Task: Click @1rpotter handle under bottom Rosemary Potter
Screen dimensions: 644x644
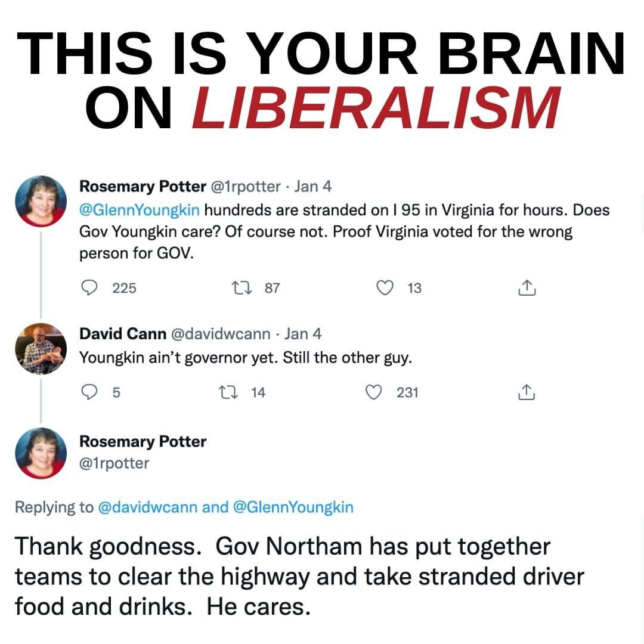Action: coord(114,463)
